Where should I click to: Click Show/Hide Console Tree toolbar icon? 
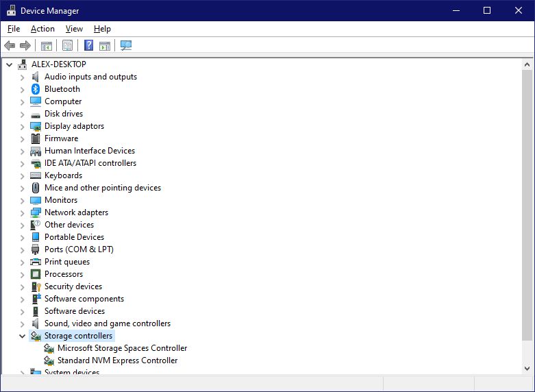pyautogui.click(x=47, y=45)
